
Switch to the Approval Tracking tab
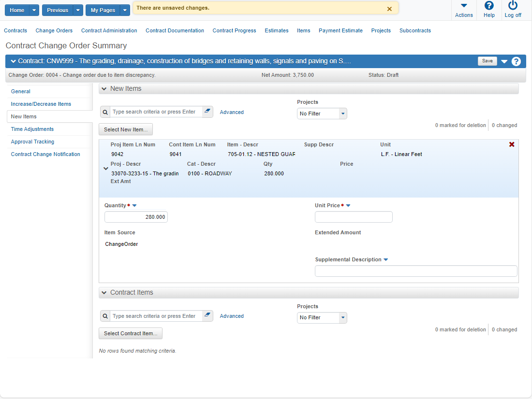pos(32,142)
